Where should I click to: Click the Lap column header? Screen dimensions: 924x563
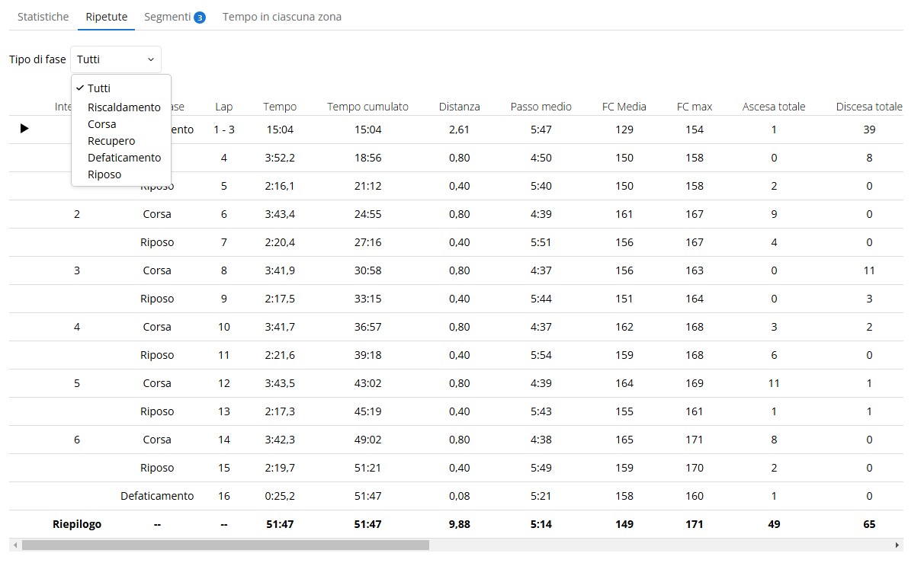pos(224,107)
